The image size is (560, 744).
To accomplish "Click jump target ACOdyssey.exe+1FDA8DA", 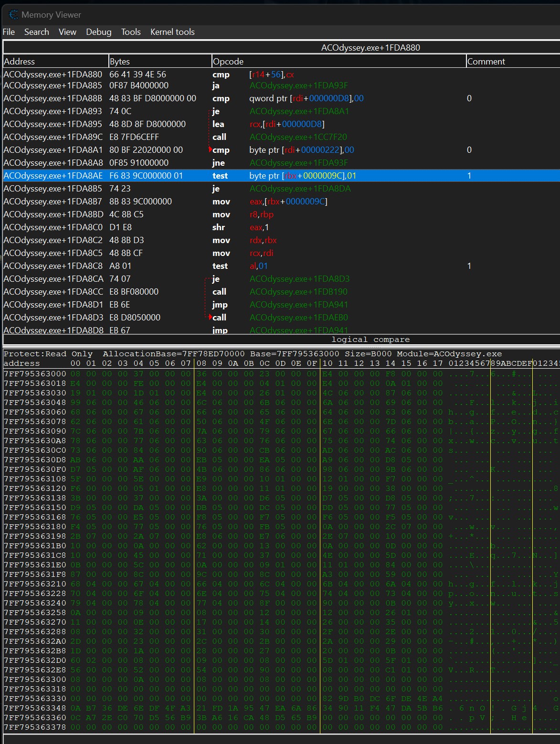I will coord(300,189).
